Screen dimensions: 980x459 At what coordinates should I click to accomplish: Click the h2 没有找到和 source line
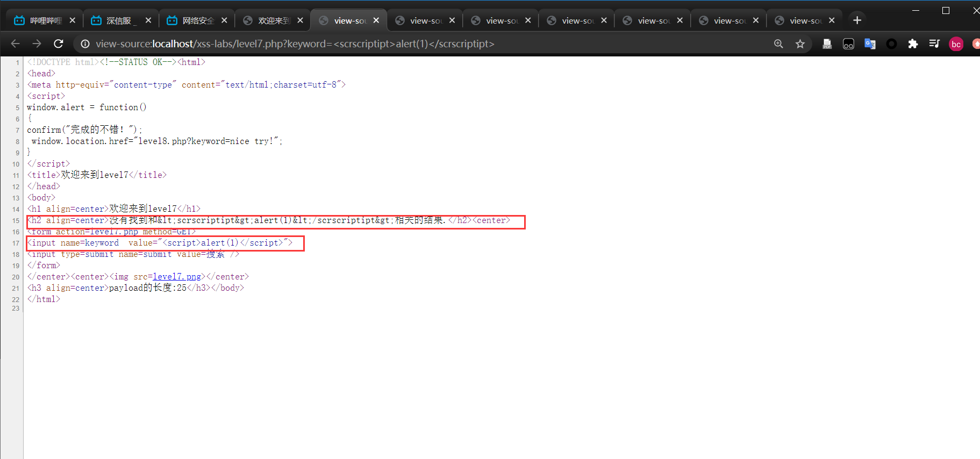pyautogui.click(x=269, y=220)
